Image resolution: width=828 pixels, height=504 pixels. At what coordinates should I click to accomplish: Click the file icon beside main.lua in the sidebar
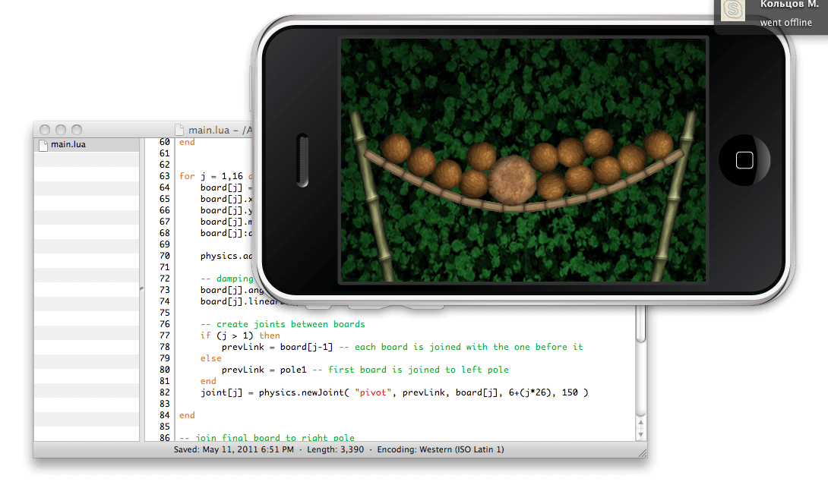tap(43, 145)
